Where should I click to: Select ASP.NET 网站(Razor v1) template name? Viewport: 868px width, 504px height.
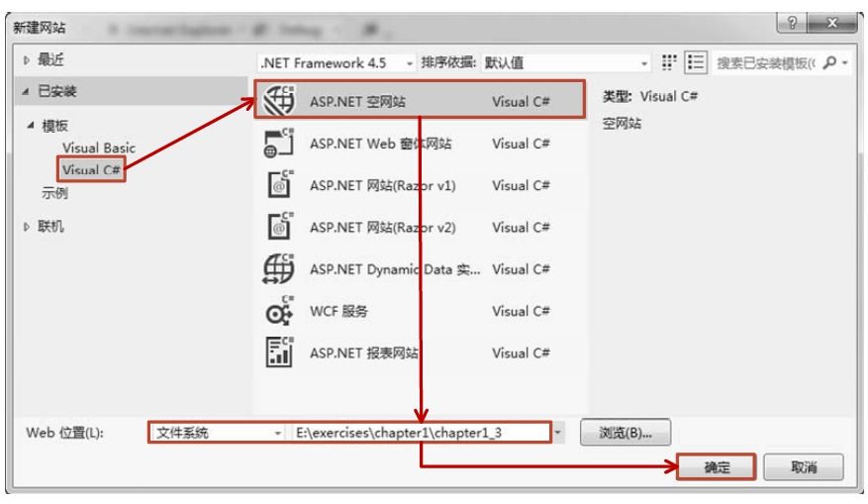(x=382, y=185)
